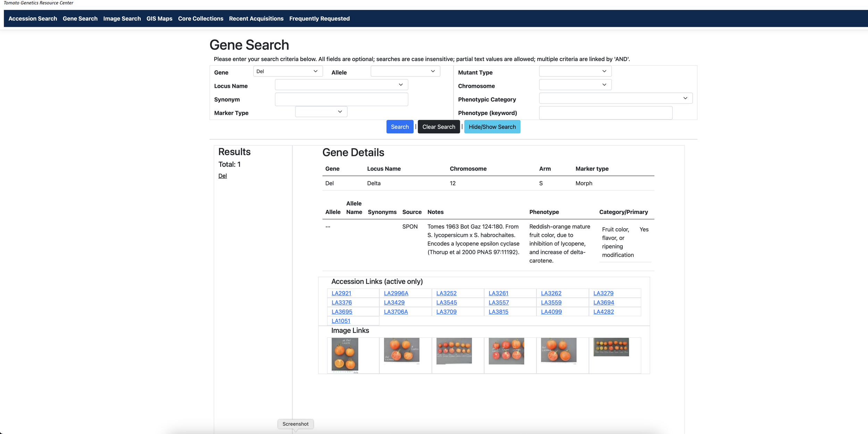Click the Synonym text field
868x434 pixels.
pyautogui.click(x=341, y=99)
